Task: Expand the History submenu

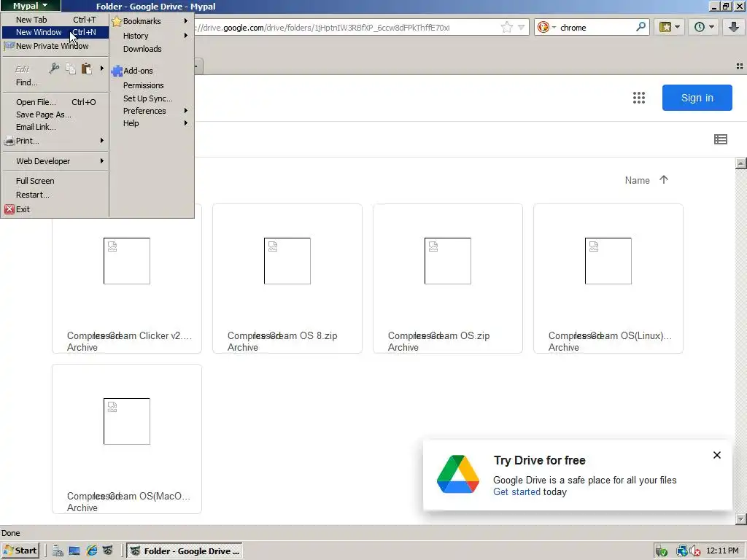Action: (151, 36)
